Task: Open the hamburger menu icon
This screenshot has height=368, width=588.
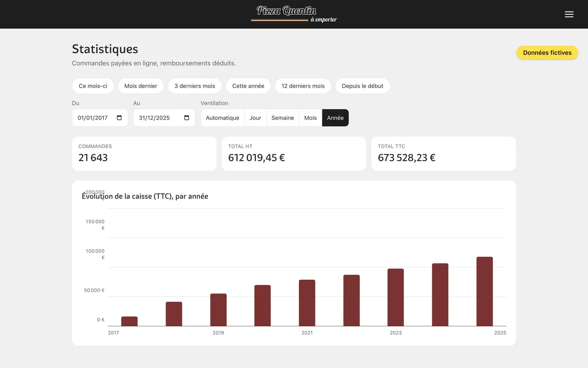Action: (x=569, y=14)
